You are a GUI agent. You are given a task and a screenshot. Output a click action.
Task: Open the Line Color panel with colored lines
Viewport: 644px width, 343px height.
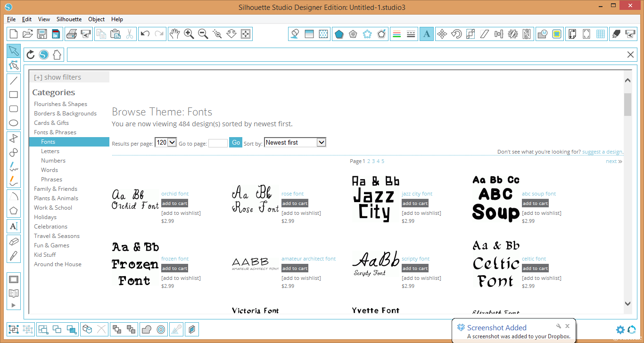(397, 34)
